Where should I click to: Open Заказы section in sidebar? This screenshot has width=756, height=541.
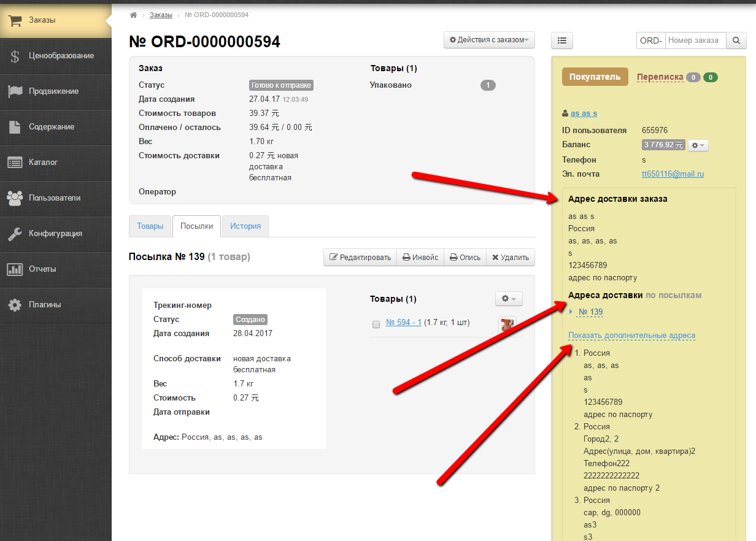pos(55,20)
